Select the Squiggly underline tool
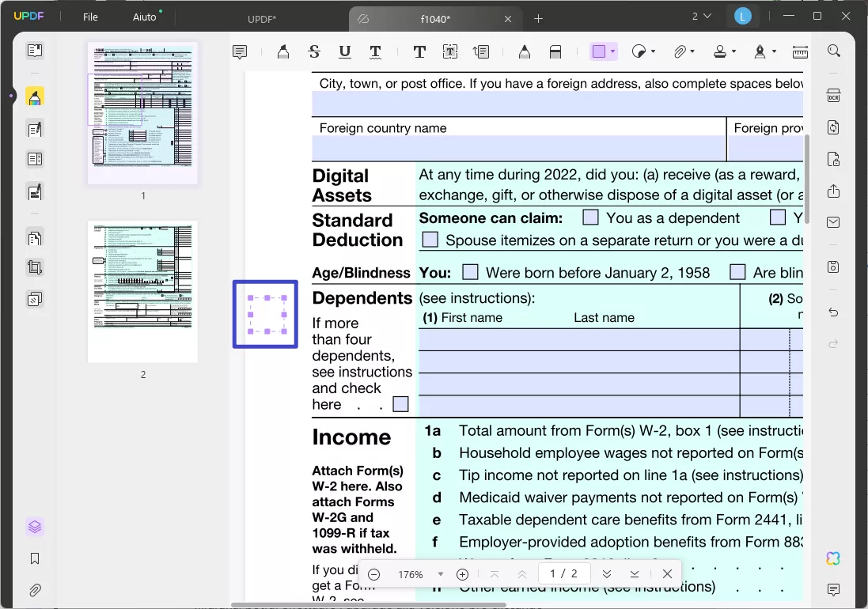The width and height of the screenshot is (868, 609). [375, 52]
